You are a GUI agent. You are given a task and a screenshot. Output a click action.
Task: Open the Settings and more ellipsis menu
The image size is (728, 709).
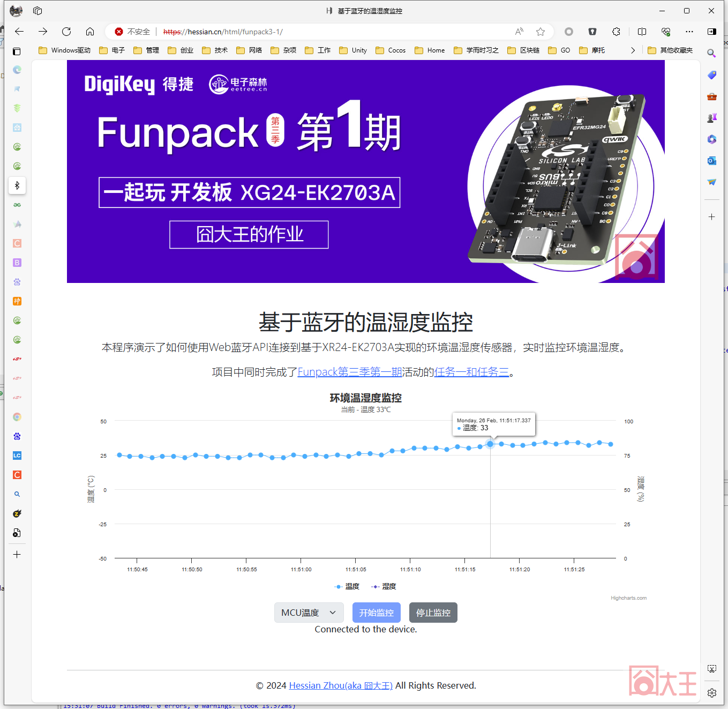point(689,32)
